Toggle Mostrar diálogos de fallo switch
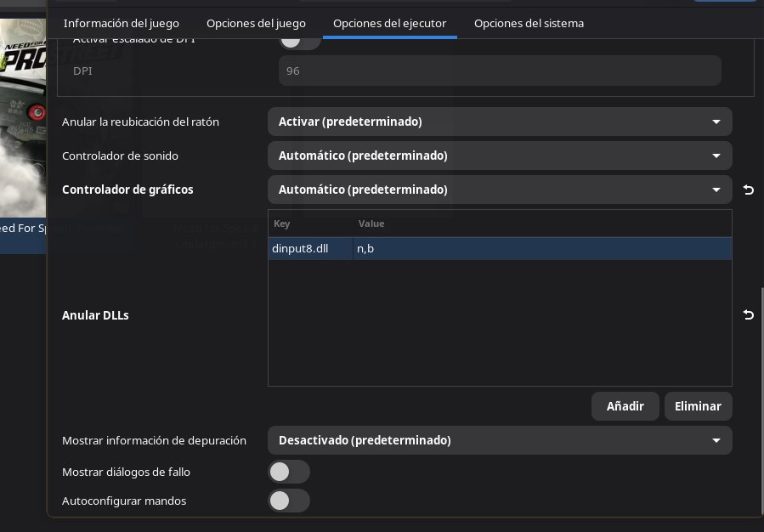This screenshot has width=764, height=532. [x=288, y=472]
